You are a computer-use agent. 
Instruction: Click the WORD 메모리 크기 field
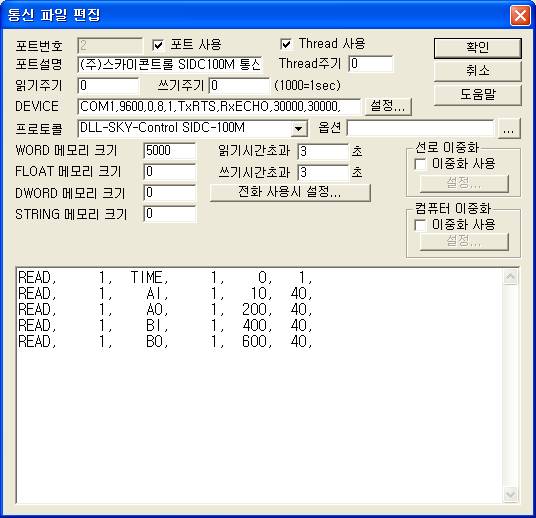170,151
